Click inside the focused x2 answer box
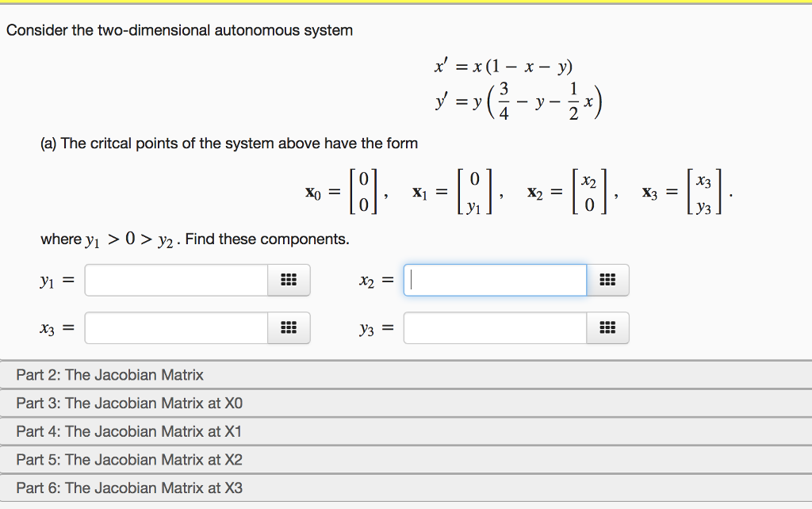812x509 pixels. 492,279
